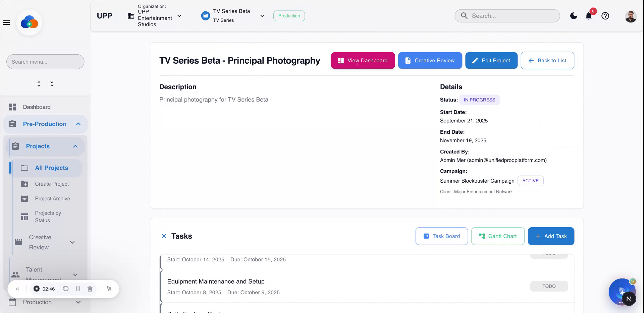Click the Add Task button
Screen dimensions: 644x313
tap(551, 236)
